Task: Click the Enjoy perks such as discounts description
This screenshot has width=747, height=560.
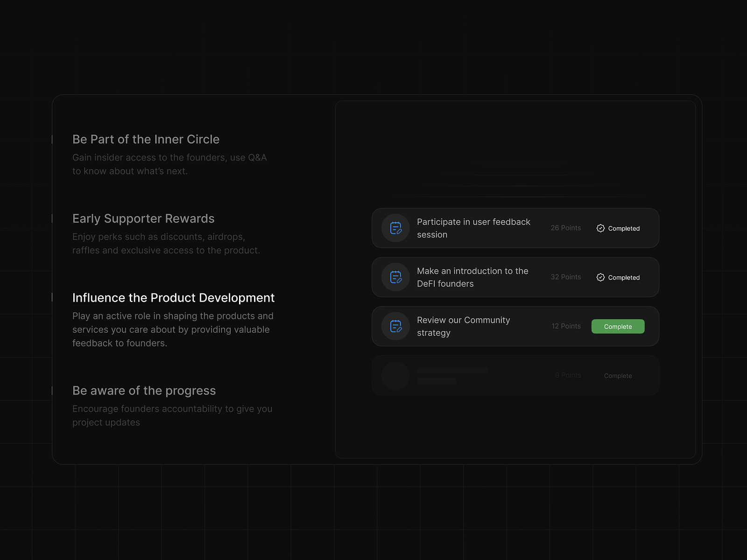Action: [166, 244]
